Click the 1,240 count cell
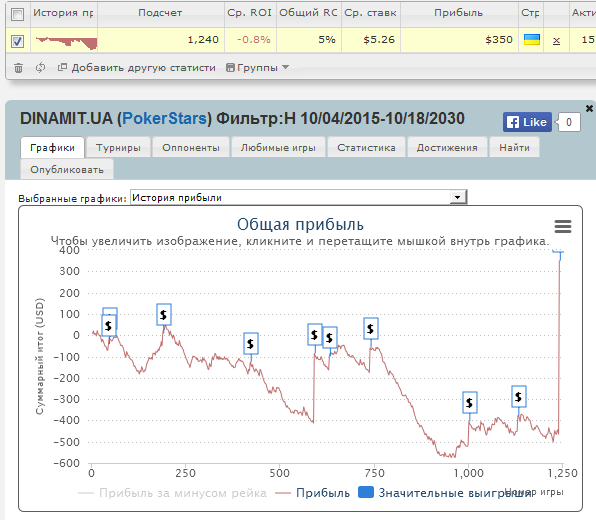Image resolution: width=596 pixels, height=520 pixels. pos(161,40)
